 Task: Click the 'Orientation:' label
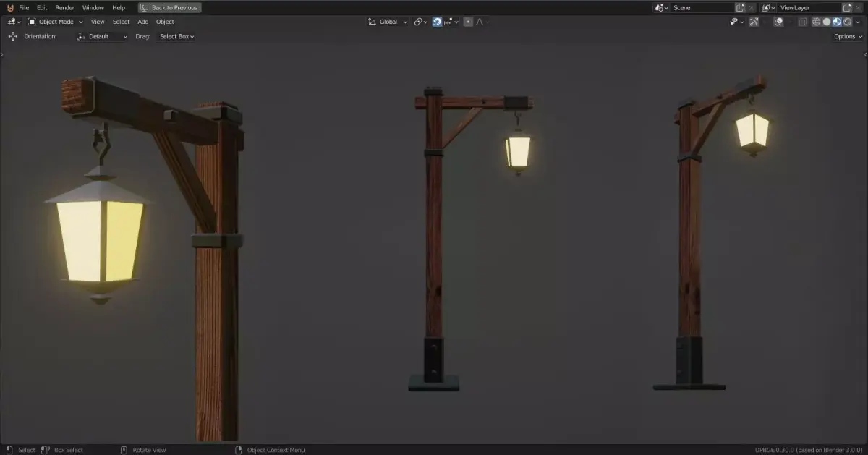click(41, 36)
